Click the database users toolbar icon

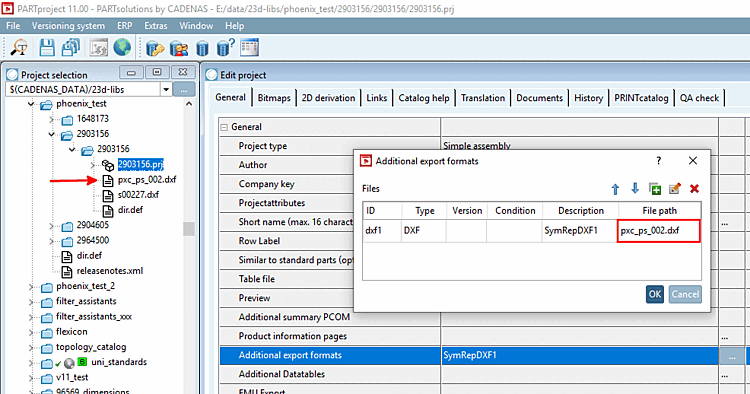point(179,48)
